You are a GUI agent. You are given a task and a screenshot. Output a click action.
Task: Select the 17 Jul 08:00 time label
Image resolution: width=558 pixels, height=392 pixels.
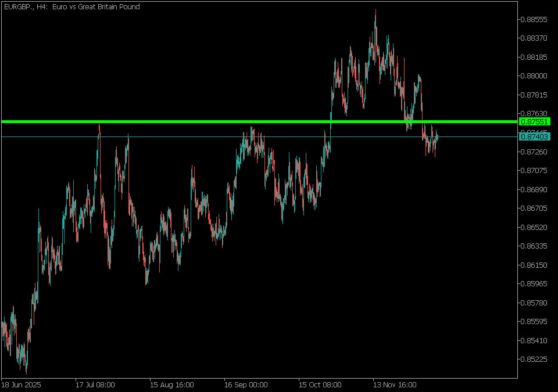point(95,384)
